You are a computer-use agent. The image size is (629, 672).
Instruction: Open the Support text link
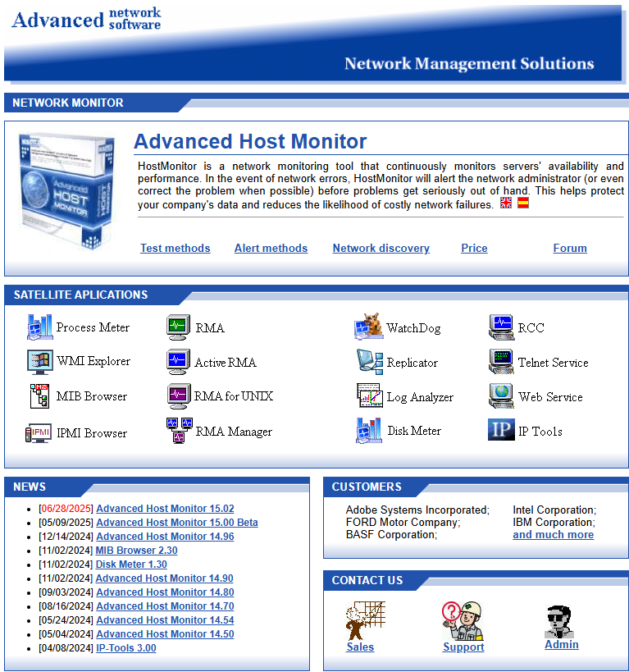(463, 647)
